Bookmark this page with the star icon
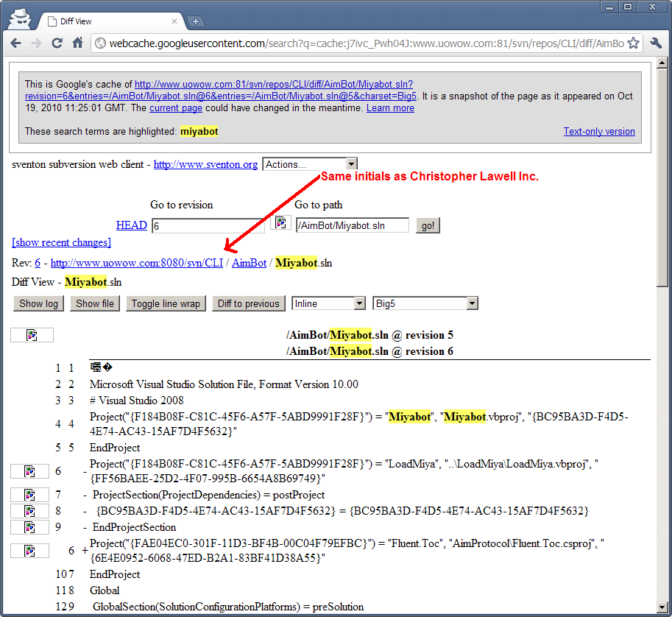Viewport: 672px width, 617px height. point(633,43)
